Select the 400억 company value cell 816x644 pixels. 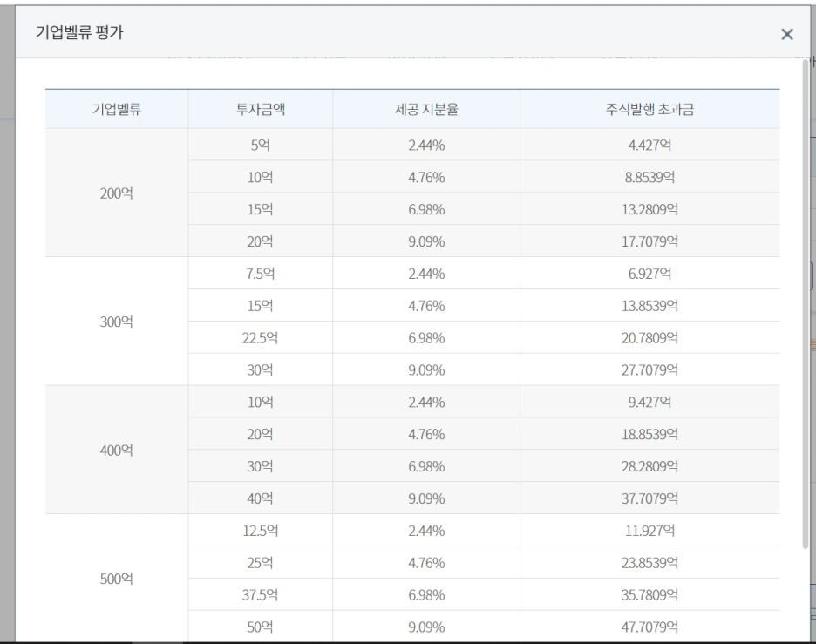(117, 450)
